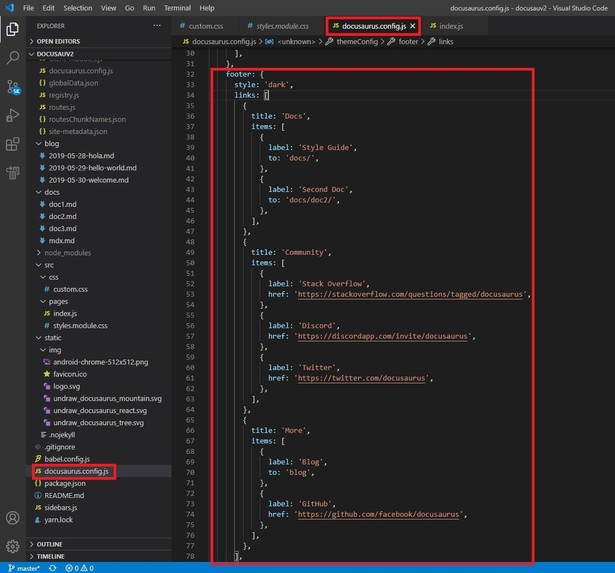The image size is (615, 573).
Task: Open doc1.md in docs folder
Action: pyautogui.click(x=62, y=204)
